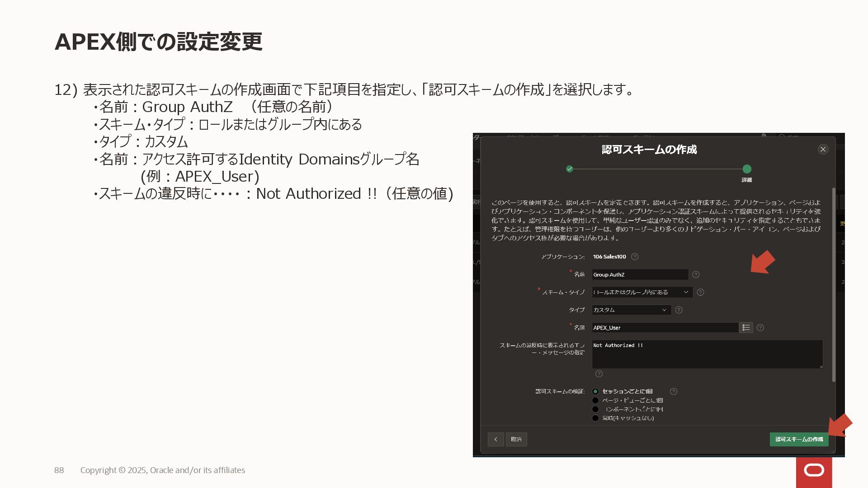Select 常時(キャッシュなし) radio option

click(595, 418)
